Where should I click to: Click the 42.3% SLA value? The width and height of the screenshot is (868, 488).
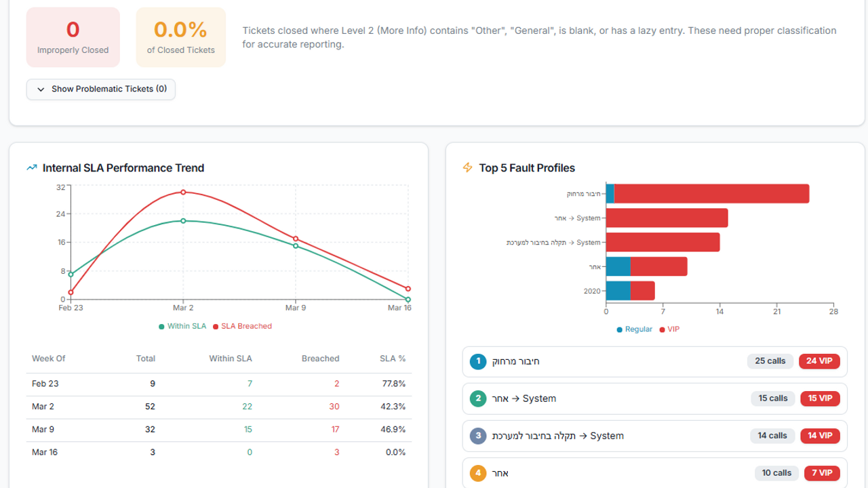(x=394, y=407)
